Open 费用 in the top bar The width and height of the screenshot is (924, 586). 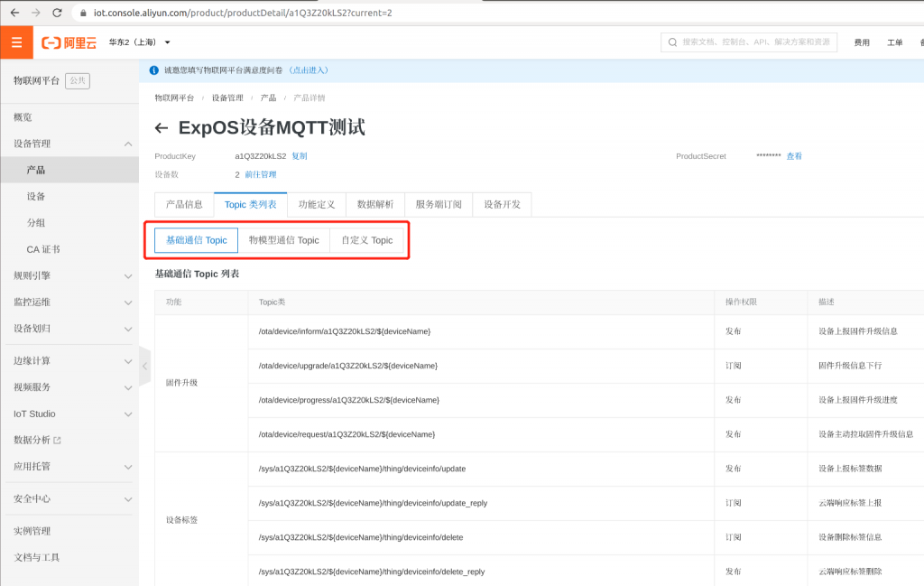[x=862, y=42]
